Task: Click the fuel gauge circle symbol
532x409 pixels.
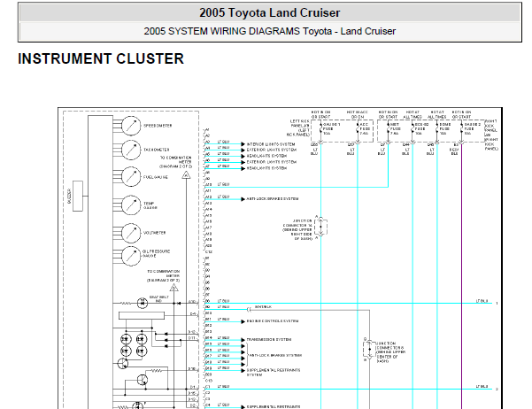Action: click(x=131, y=176)
